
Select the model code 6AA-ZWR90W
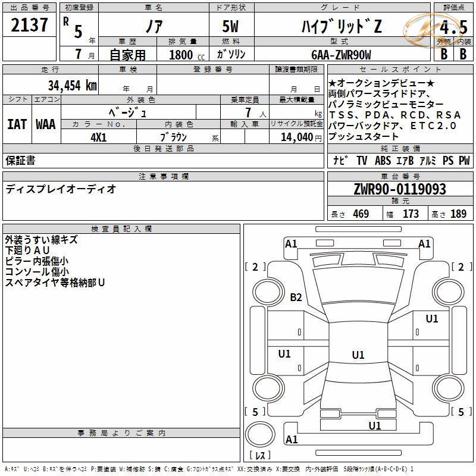[x=341, y=55]
